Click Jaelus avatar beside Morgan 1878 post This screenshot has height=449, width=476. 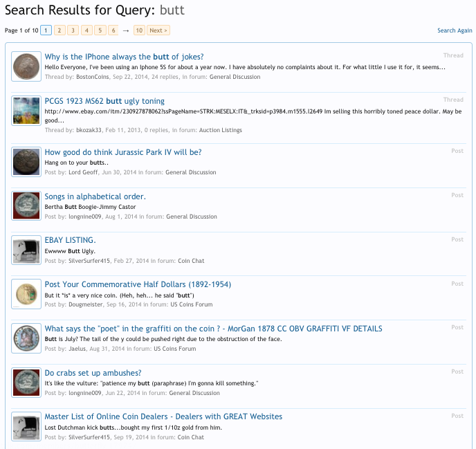coord(26,338)
